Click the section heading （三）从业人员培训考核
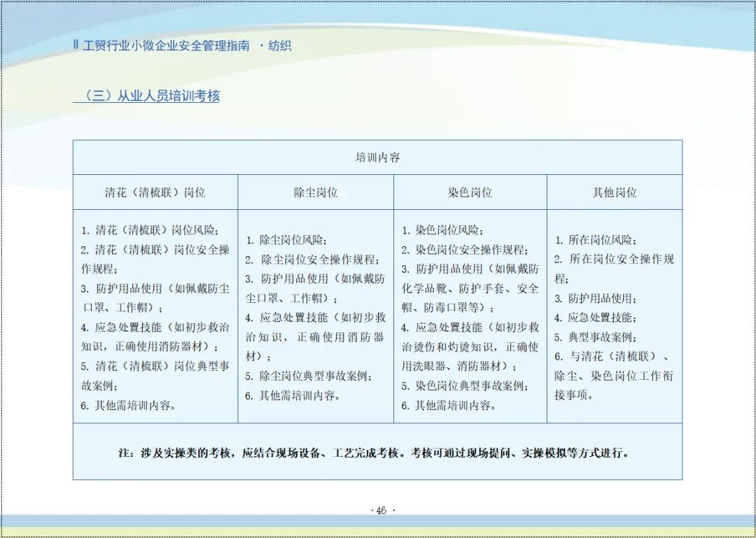This screenshot has height=538, width=756. (x=146, y=95)
